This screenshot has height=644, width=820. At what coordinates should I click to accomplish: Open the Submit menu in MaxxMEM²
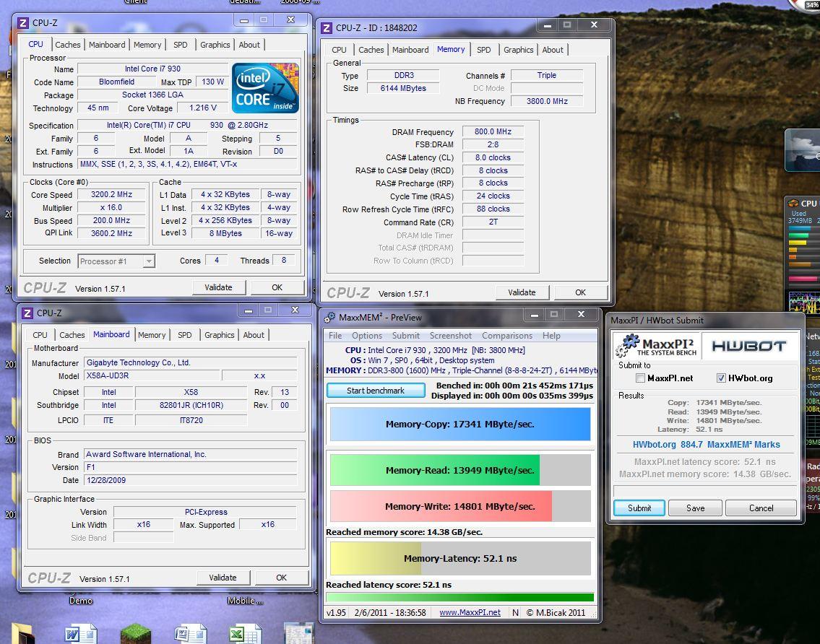click(x=406, y=336)
